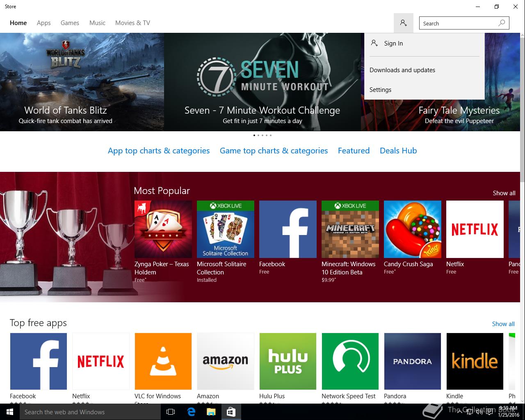Open the Deals Hub link
This screenshot has height=420, width=525.
click(x=398, y=151)
